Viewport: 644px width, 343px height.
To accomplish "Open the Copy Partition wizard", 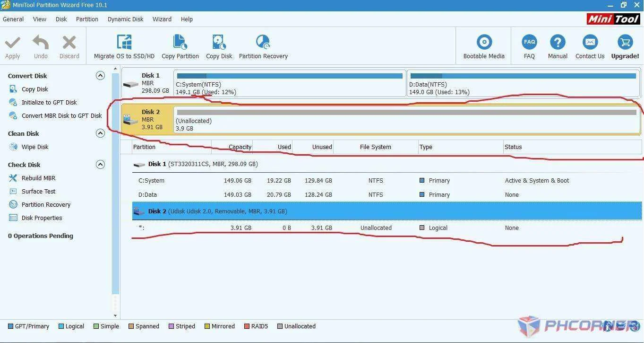I will click(180, 47).
